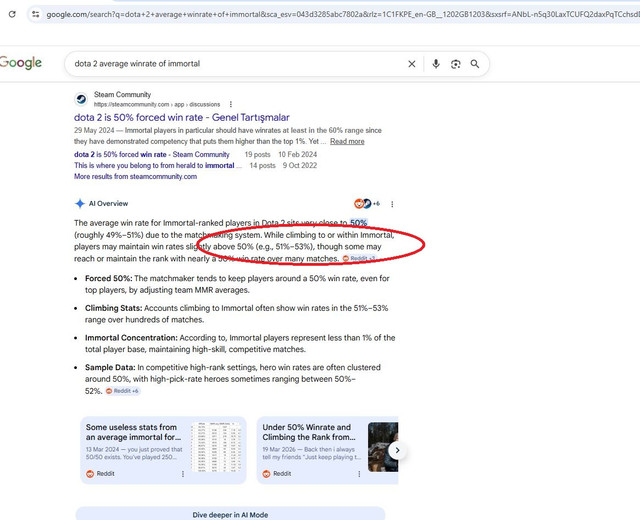
Task: Click the image thumbnail on second Reddit card
Action: [383, 447]
